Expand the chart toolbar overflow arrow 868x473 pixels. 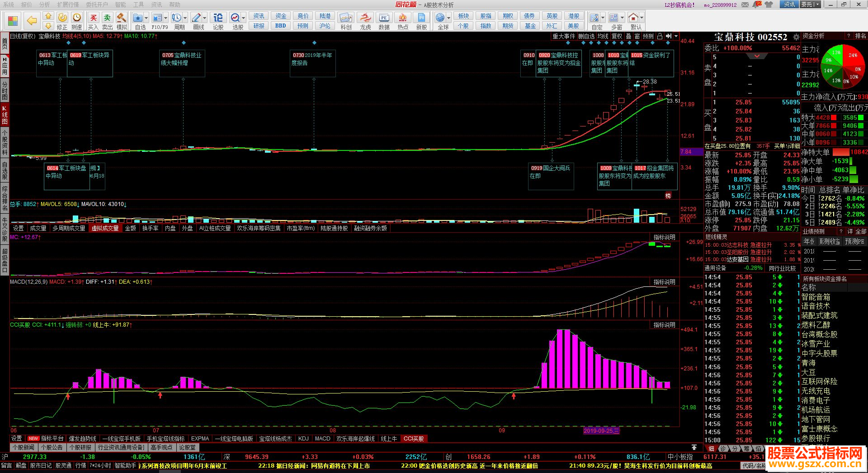coord(676,36)
